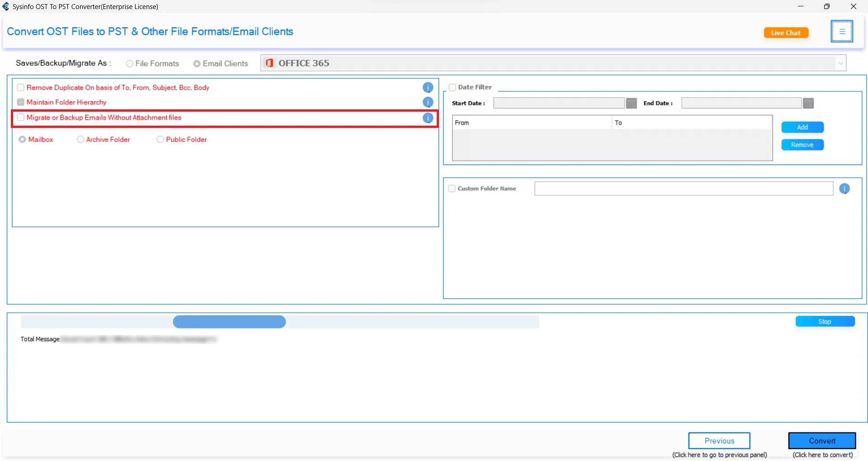Image resolution: width=868 pixels, height=461 pixels.
Task: Open the Start Date calendar picker
Action: pos(631,103)
